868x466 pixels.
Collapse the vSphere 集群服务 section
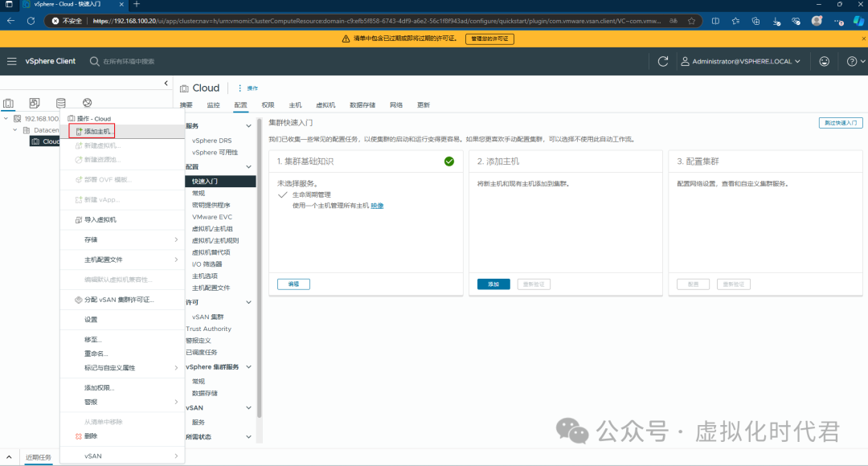pyautogui.click(x=248, y=367)
